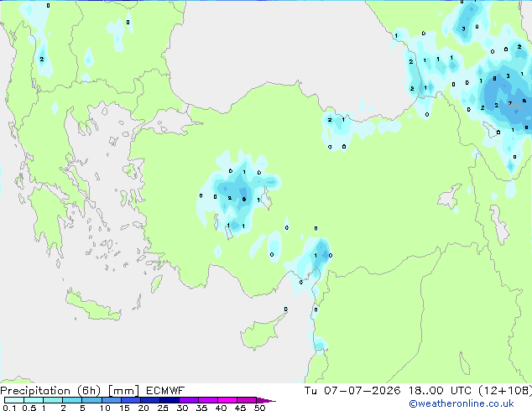Screen dimensions: 532x411
Task: Click the island of Cyprus on map
Action: click(x=260, y=333)
